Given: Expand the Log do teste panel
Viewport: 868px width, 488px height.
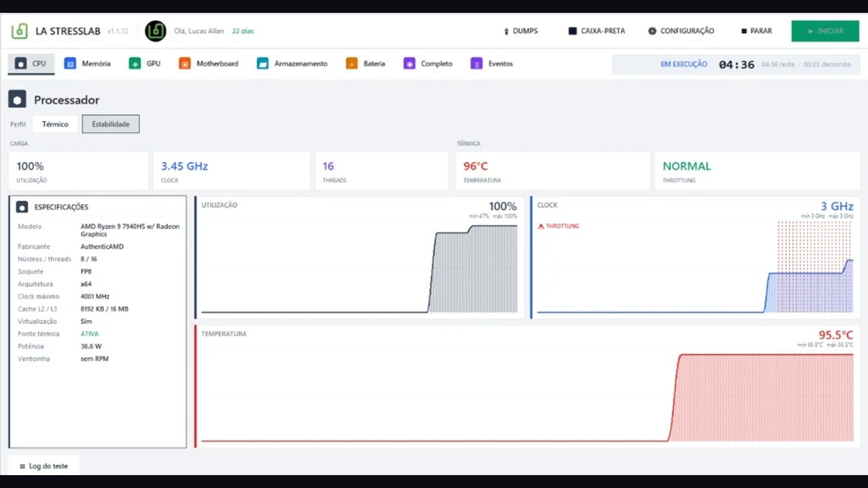Looking at the screenshot, I should click(44, 466).
